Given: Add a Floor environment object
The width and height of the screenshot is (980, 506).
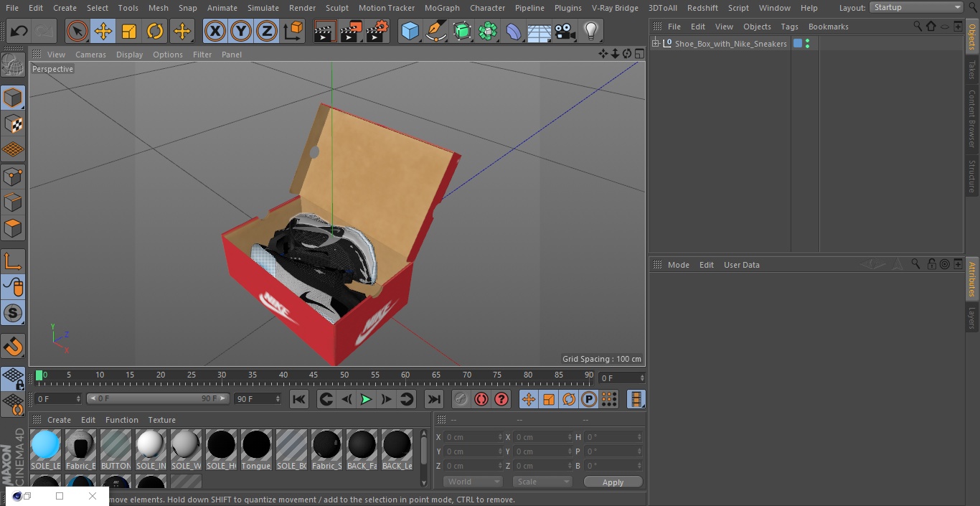Looking at the screenshot, I should click(540, 31).
